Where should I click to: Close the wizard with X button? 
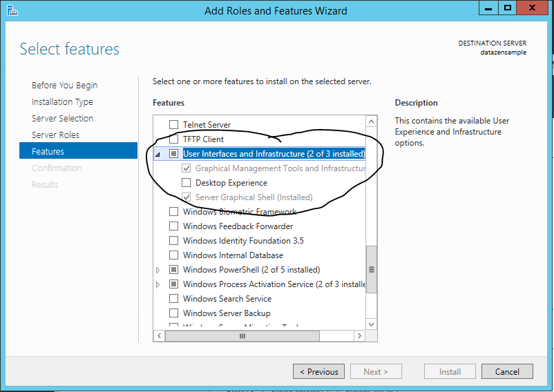533,8
